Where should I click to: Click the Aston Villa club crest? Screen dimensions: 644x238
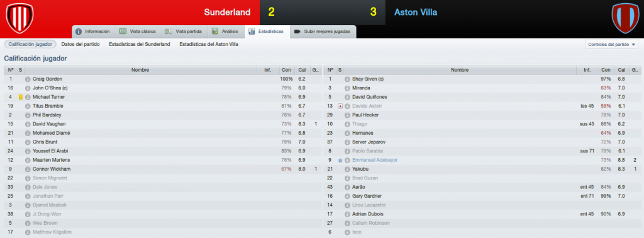point(625,18)
